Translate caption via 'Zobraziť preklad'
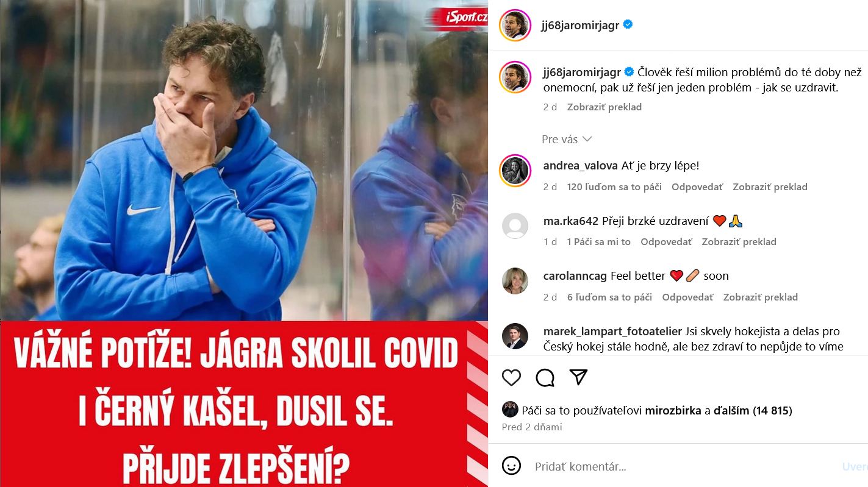 (604, 107)
